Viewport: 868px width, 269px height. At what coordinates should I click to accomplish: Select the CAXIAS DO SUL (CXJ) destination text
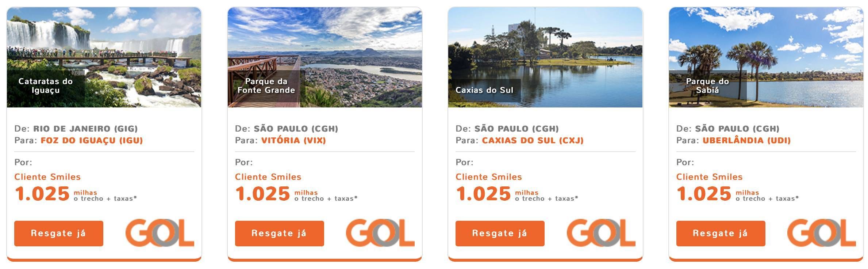533,140
